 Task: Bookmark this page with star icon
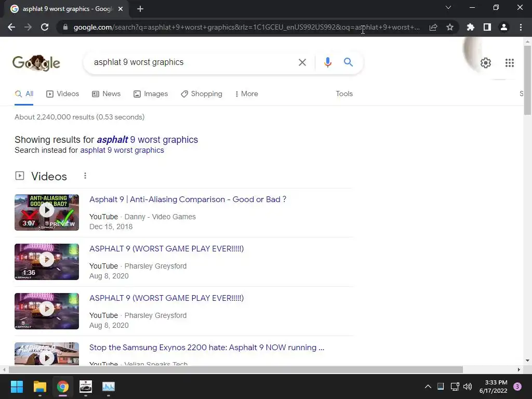point(450,27)
